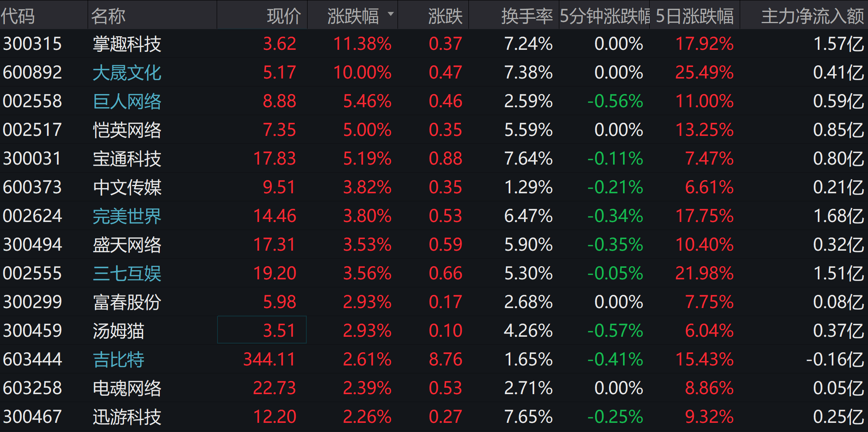Open the 巨人网络 stock link
The image size is (868, 432).
[127, 101]
